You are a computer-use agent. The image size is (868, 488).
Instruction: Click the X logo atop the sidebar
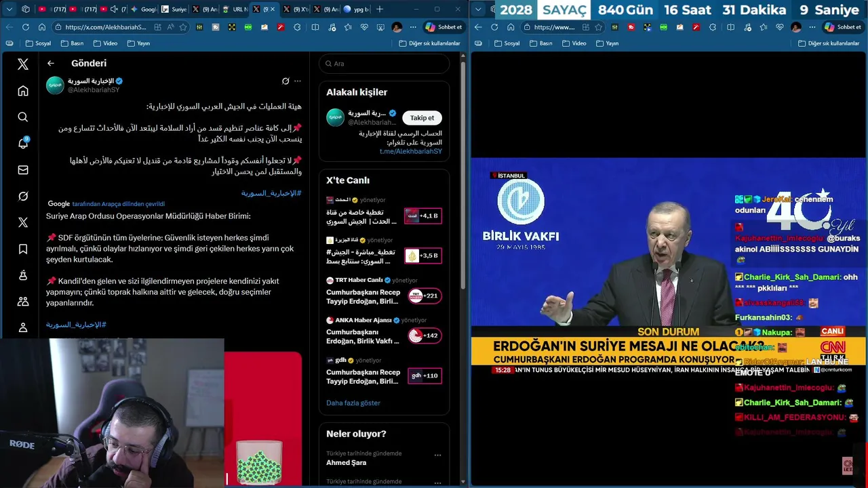coord(23,64)
